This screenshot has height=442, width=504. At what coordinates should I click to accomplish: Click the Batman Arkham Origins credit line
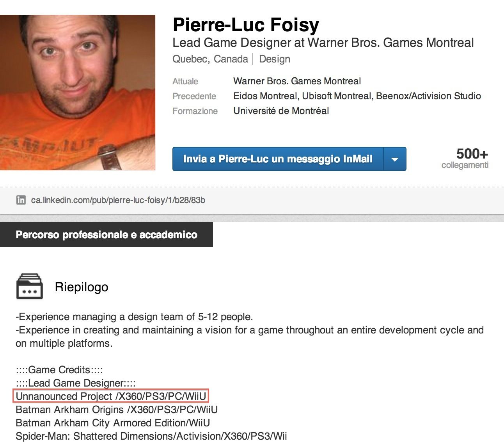coord(117,410)
